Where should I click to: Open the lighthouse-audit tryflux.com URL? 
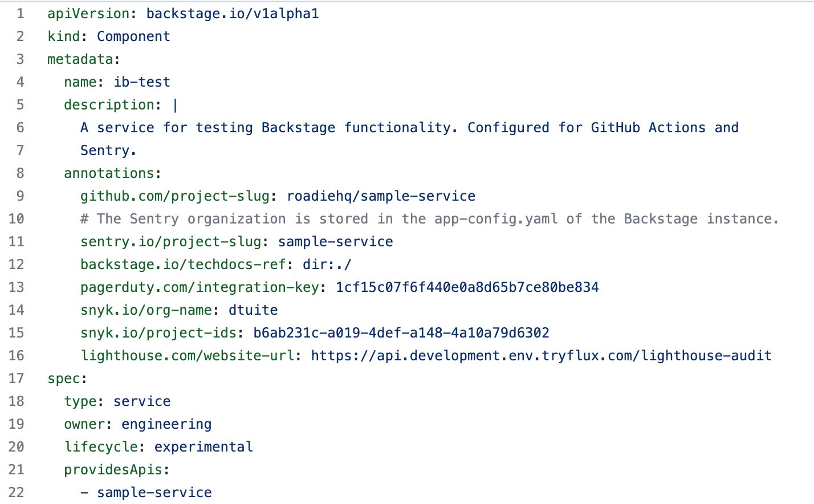[540, 355]
